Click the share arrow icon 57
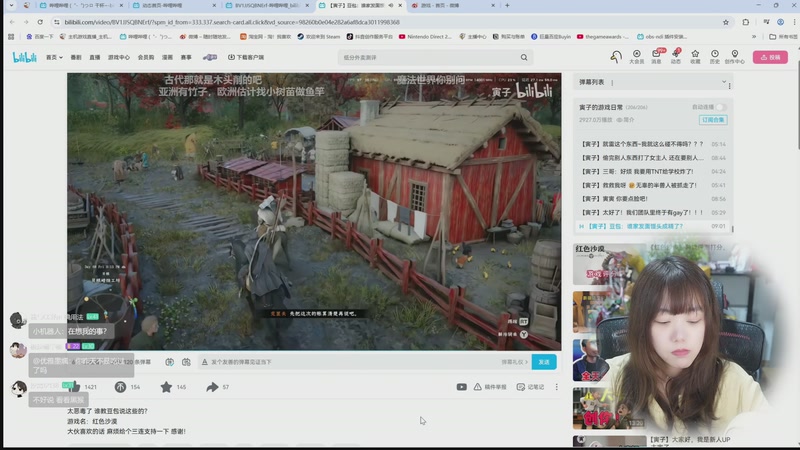The width and height of the screenshot is (800, 450). (x=212, y=387)
